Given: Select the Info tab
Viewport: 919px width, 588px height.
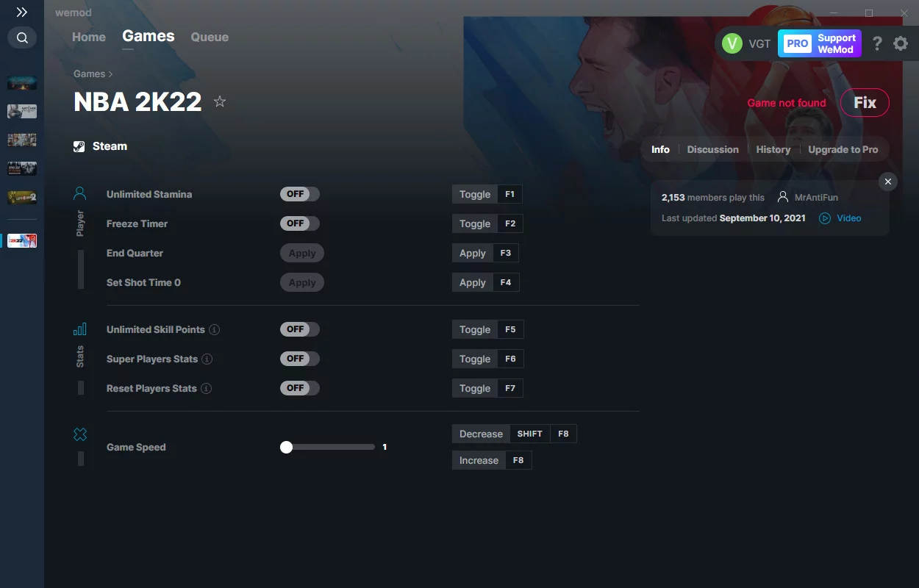Looking at the screenshot, I should coord(660,149).
